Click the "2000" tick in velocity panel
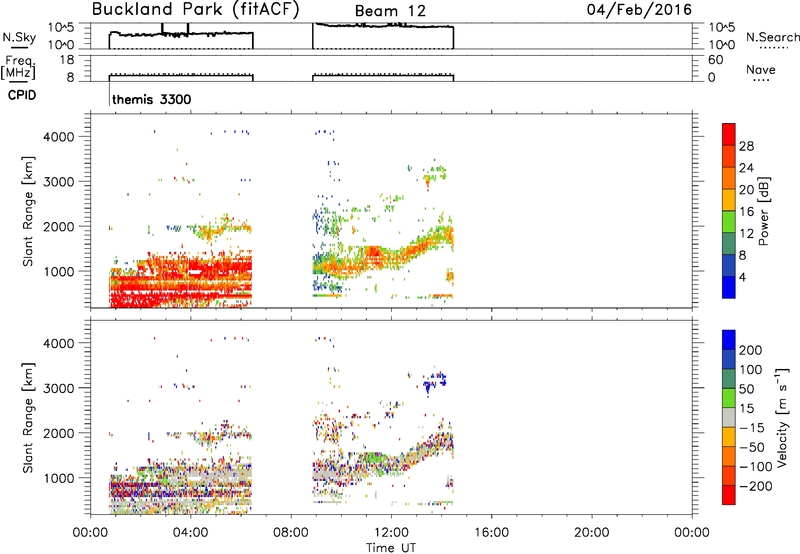The height and width of the screenshot is (554, 800). (x=59, y=433)
